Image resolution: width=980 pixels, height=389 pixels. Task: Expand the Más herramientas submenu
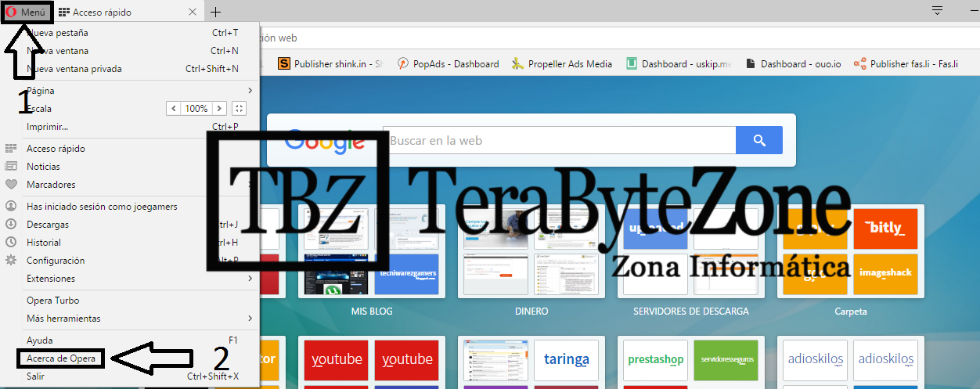[131, 319]
